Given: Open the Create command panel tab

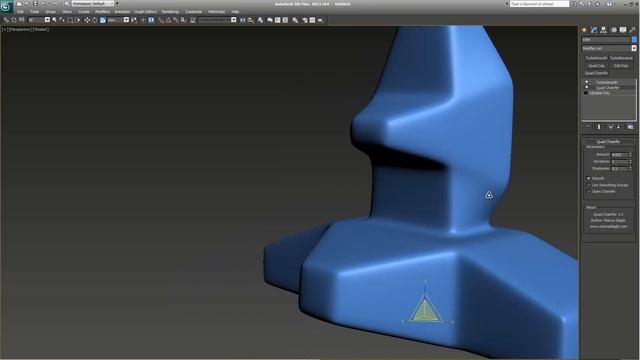Looking at the screenshot, I should [584, 30].
